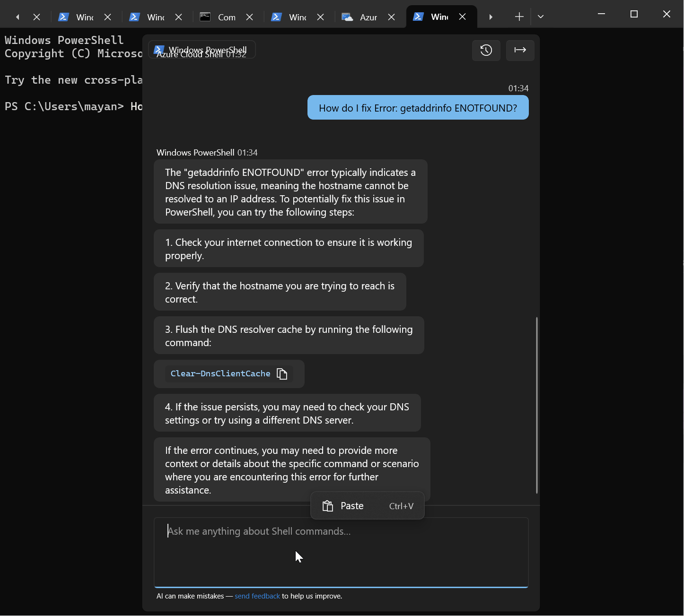The height and width of the screenshot is (616, 684).
Task: Click the Clear-DnsClientCache code text
Action: point(220,373)
